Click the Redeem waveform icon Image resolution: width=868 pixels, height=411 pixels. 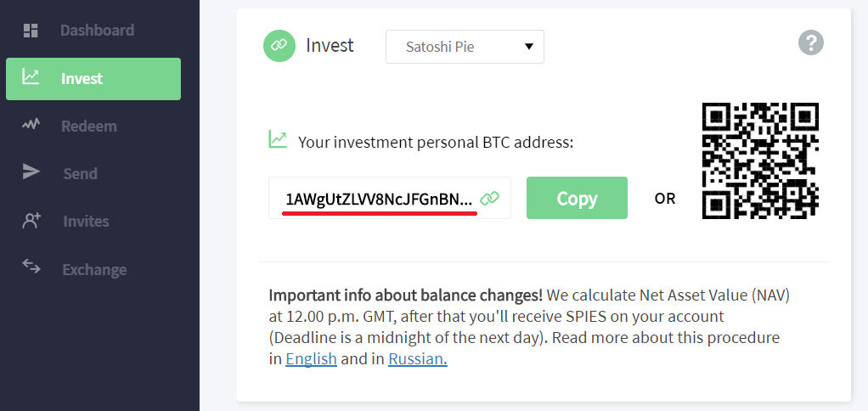coord(31,125)
